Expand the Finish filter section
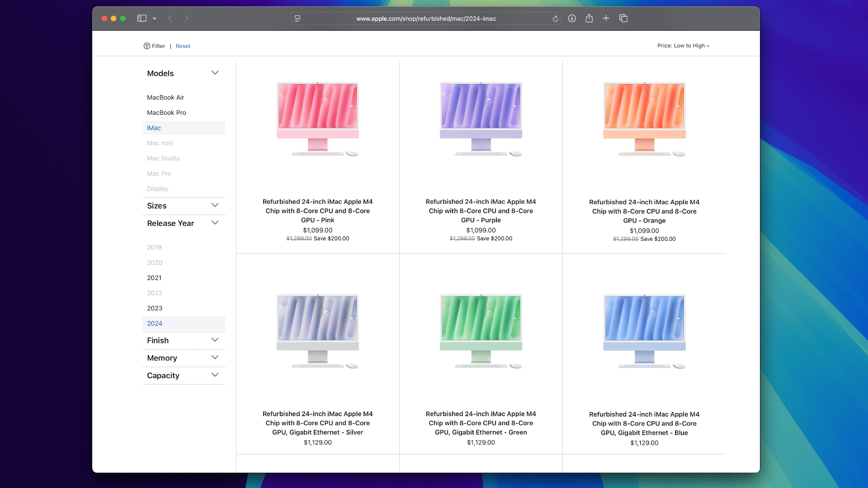The height and width of the screenshot is (488, 868). (x=184, y=340)
